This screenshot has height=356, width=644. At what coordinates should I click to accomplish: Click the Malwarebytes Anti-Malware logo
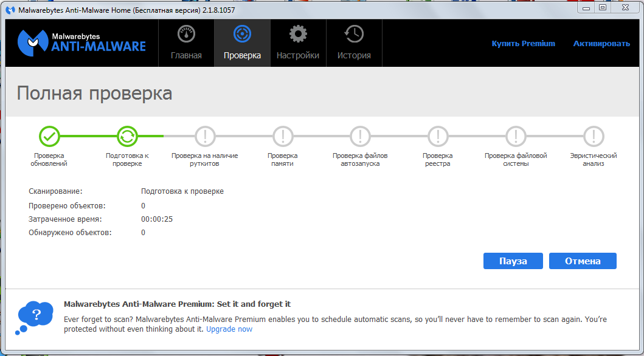pyautogui.click(x=81, y=43)
